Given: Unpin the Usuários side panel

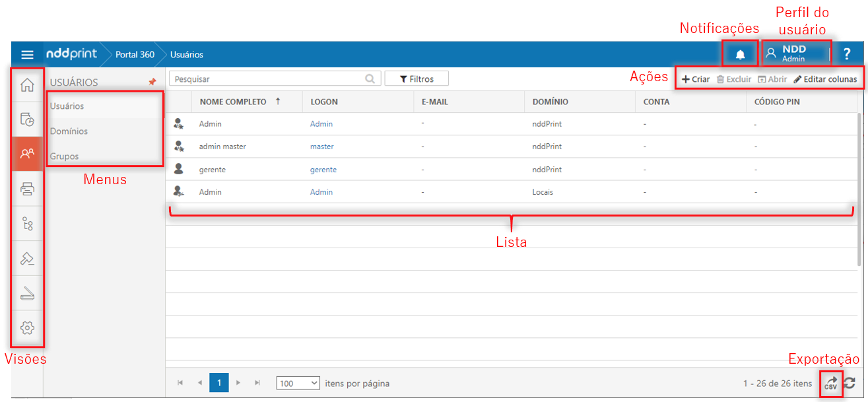Looking at the screenshot, I should coord(152,83).
